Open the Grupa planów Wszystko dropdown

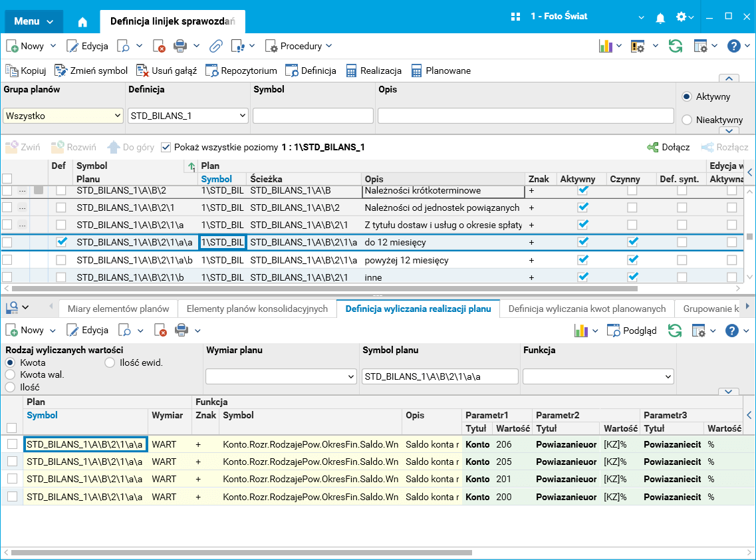[x=63, y=116]
